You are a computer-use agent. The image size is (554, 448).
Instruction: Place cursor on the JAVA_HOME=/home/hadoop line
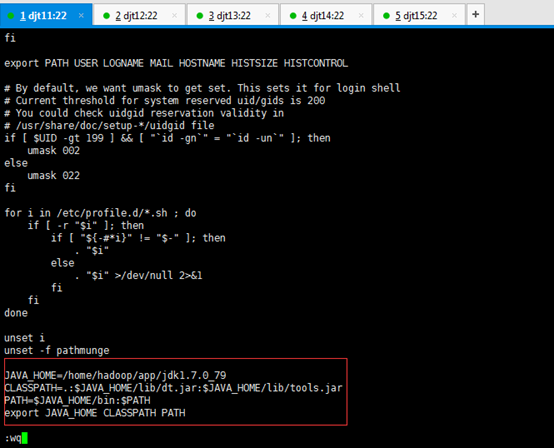pyautogui.click(x=115, y=375)
